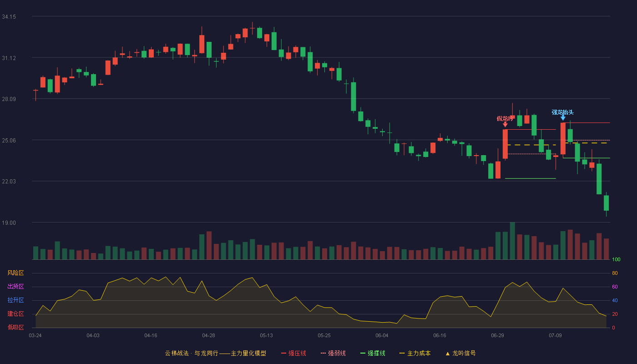This screenshot has height=364, width=637.
Task: Click the orange 80 indicator axis value
Action: [x=615, y=273]
